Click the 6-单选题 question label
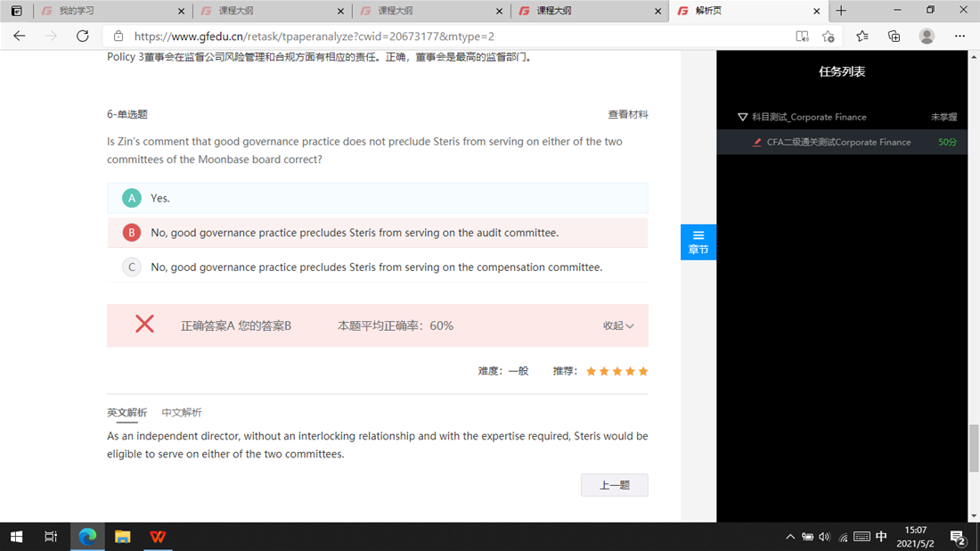This screenshot has height=551, width=980. point(127,114)
